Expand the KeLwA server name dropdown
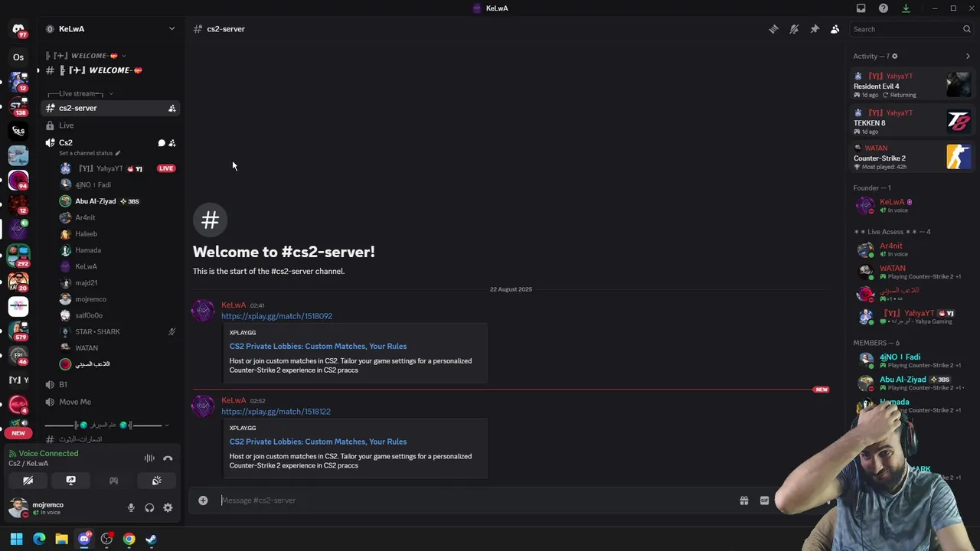The height and width of the screenshot is (551, 980). click(171, 29)
